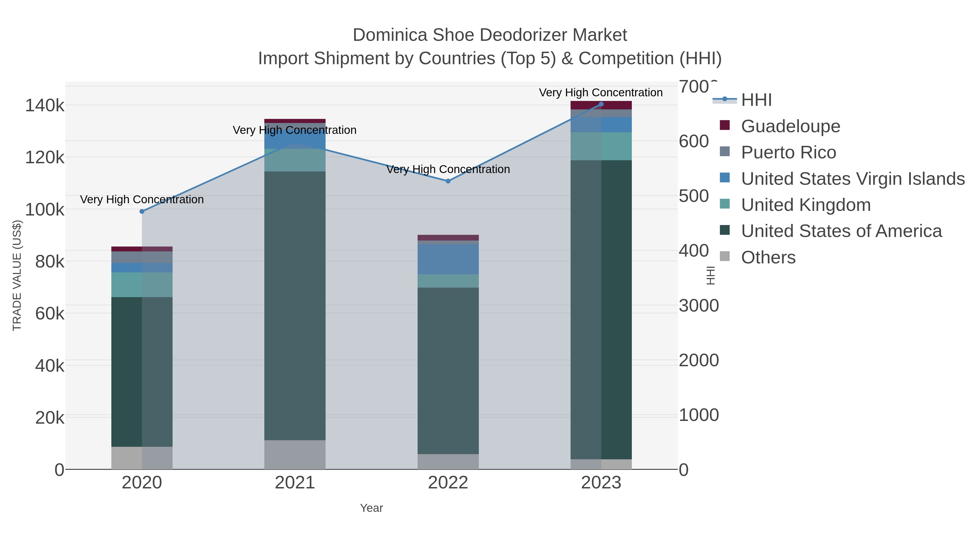Viewport: 980px width, 551px height.
Task: Click the Year x-axis title
Action: tap(371, 508)
